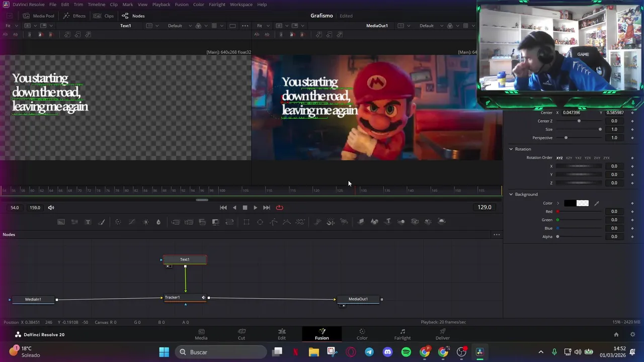This screenshot has height=362, width=644.
Task: Select the Text1 node
Action: [x=185, y=259]
